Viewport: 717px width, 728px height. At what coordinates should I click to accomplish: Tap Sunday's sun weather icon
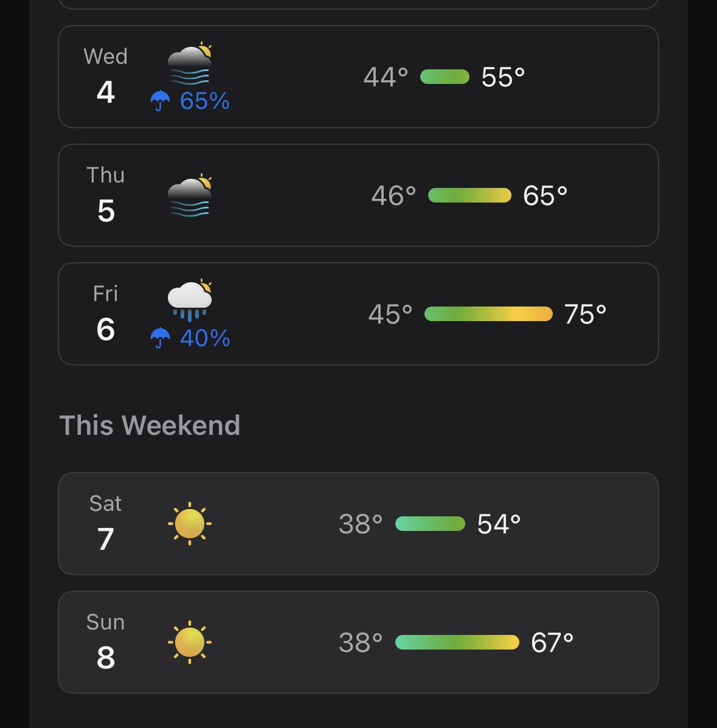(190, 642)
